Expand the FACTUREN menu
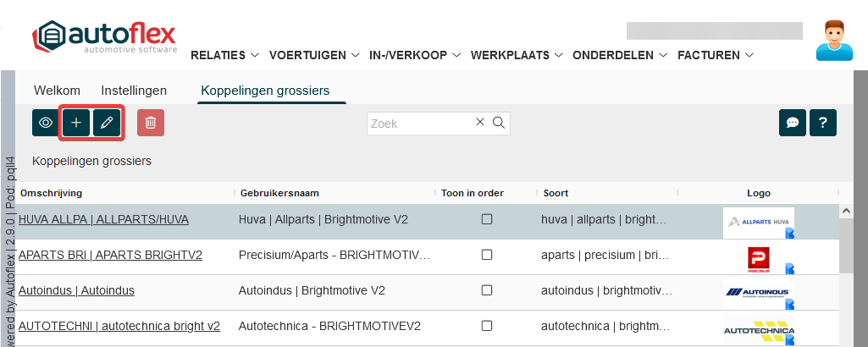Screen dimensions: 868x347 tap(715, 55)
